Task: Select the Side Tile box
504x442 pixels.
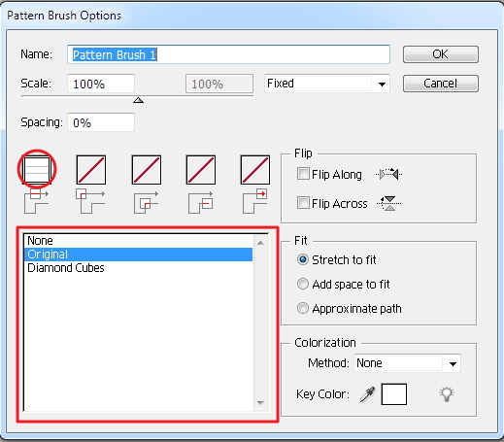Action: [x=37, y=170]
